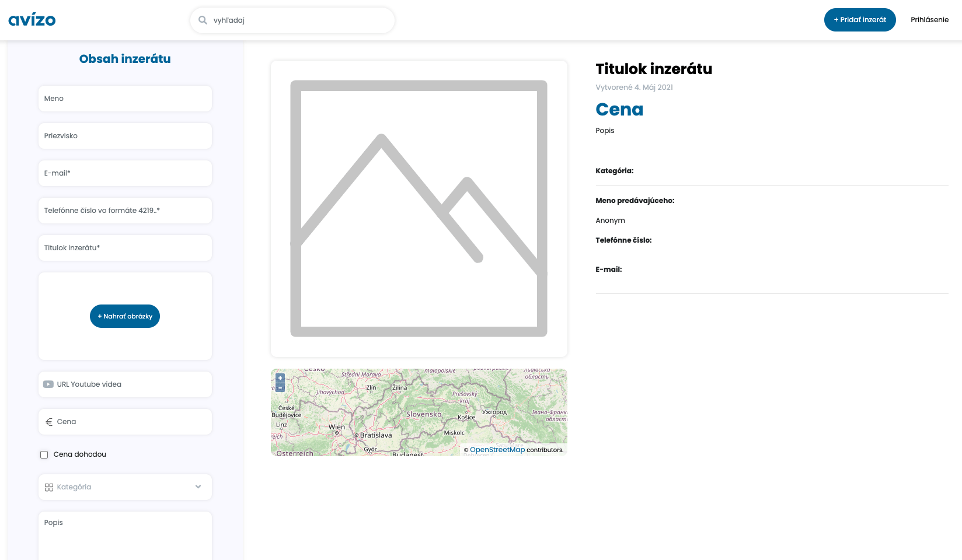The height and width of the screenshot is (560, 962).
Task: Open the Kategória dropdown
Action: point(125,487)
